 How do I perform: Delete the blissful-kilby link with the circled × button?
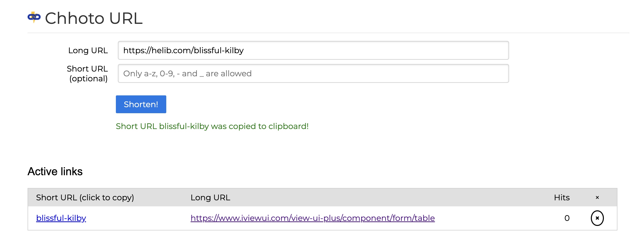597,218
